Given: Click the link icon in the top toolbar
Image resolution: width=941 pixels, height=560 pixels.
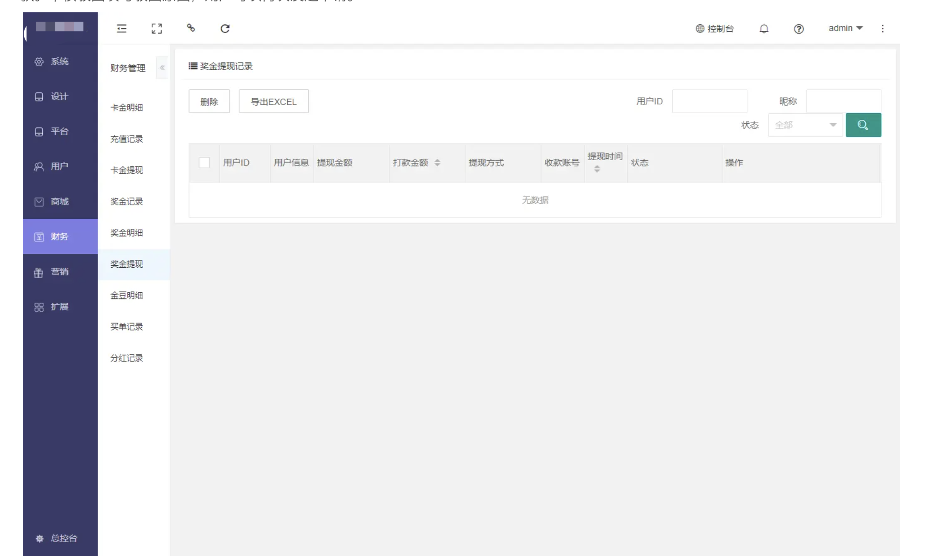Looking at the screenshot, I should coord(191,28).
